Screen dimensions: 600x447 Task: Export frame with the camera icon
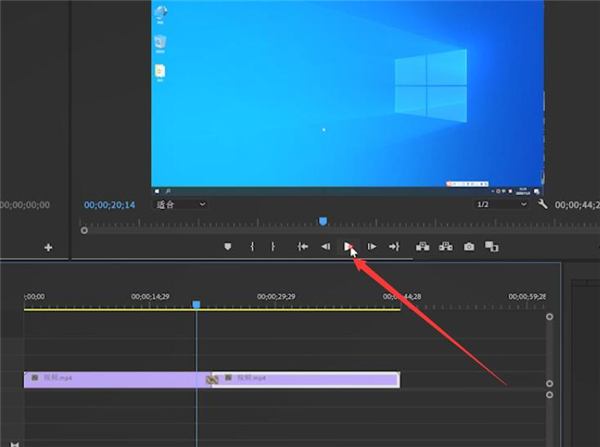click(x=468, y=246)
